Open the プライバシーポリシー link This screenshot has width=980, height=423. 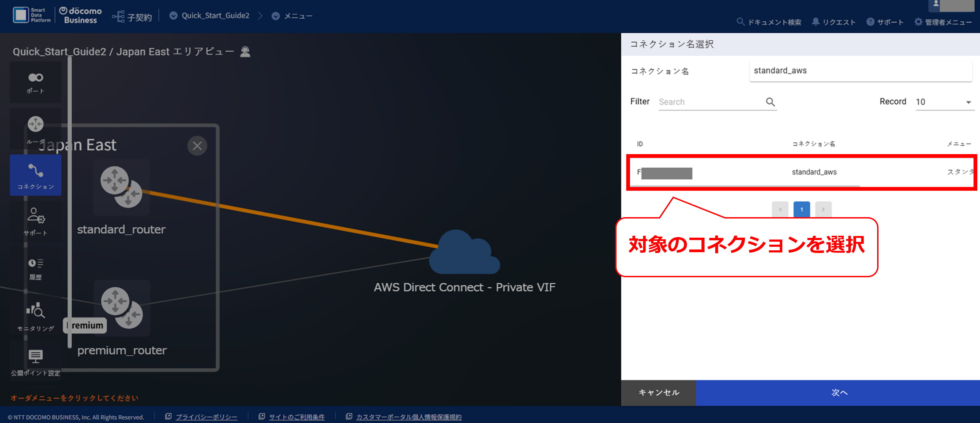point(206,417)
